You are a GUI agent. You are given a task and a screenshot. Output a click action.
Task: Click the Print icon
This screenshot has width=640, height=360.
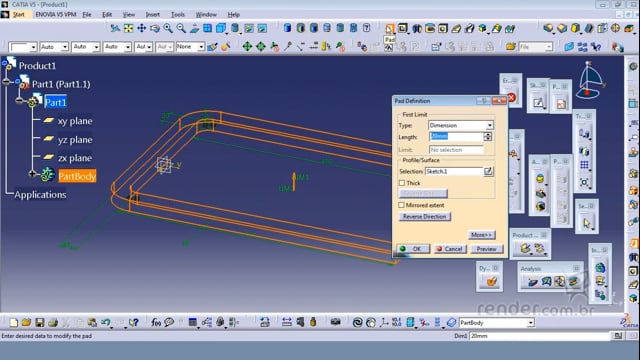[53, 322]
